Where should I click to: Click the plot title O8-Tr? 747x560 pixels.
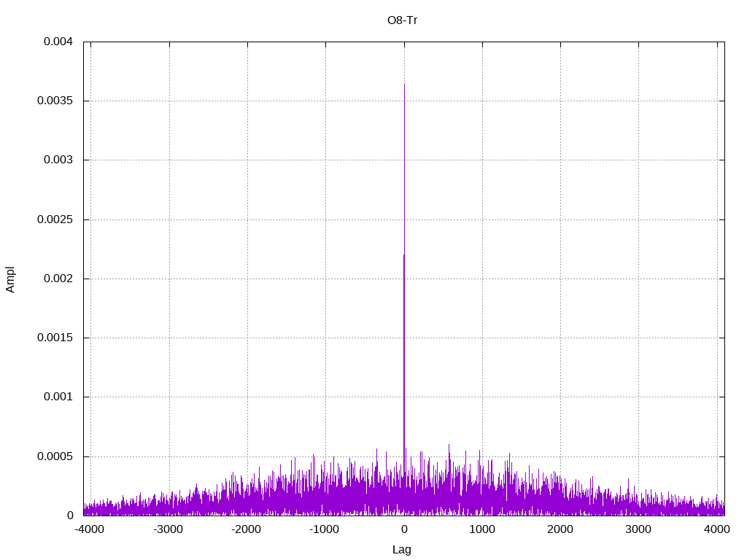(x=402, y=20)
